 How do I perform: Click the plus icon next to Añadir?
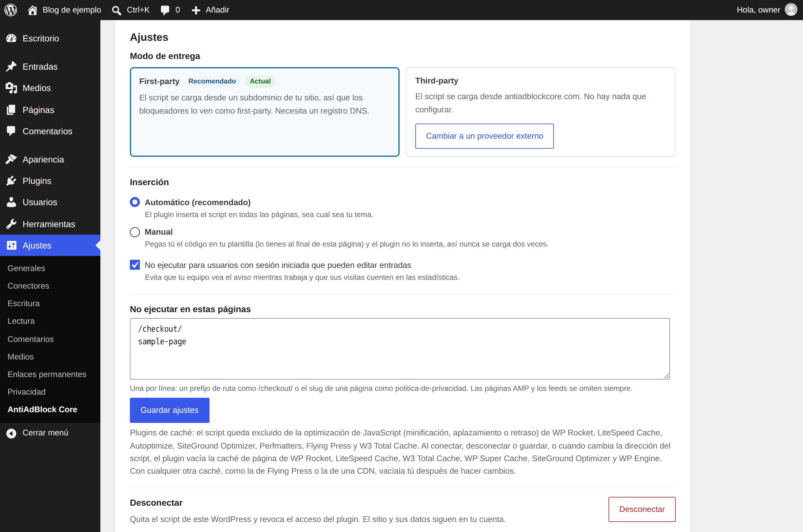pos(196,10)
